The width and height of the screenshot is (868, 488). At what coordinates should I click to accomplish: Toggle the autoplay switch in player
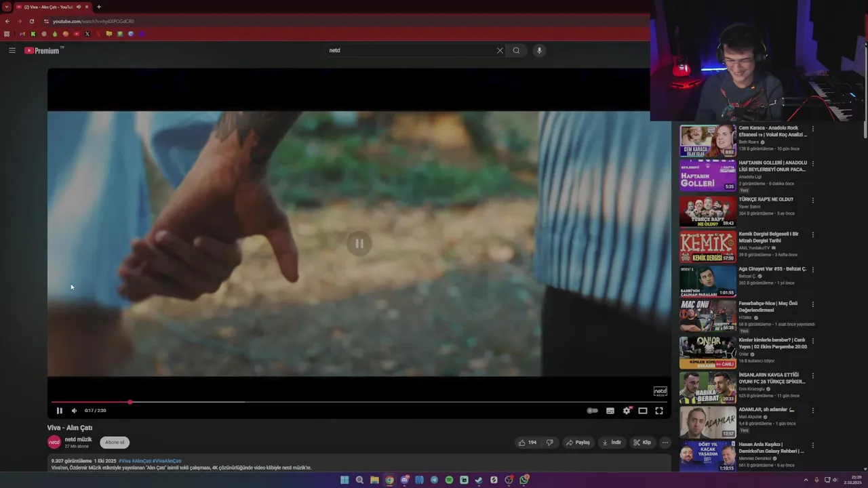pos(593,411)
